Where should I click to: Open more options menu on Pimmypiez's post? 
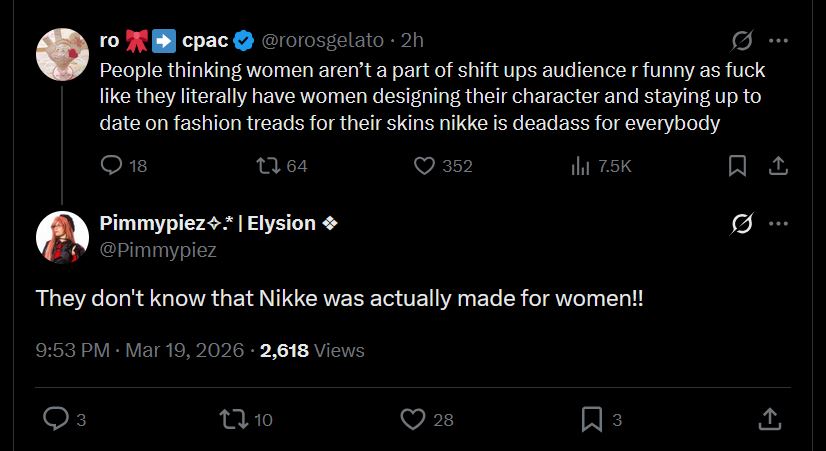778,223
